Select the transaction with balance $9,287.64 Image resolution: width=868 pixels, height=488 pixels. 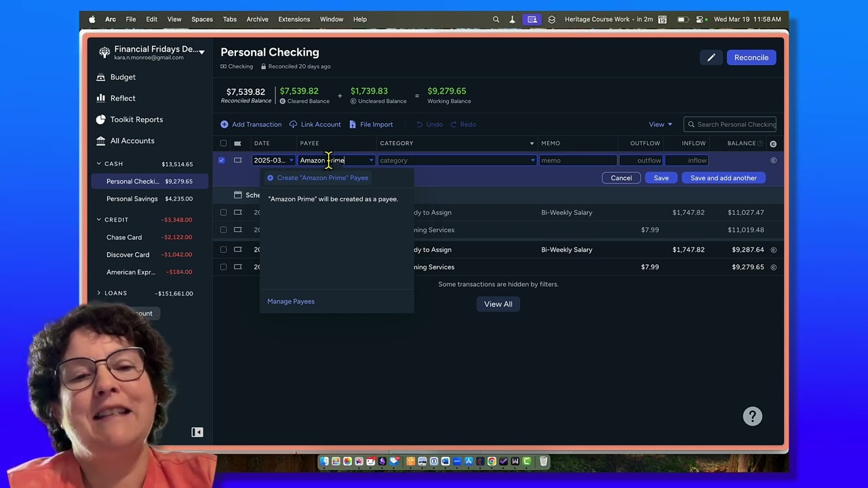(x=223, y=250)
